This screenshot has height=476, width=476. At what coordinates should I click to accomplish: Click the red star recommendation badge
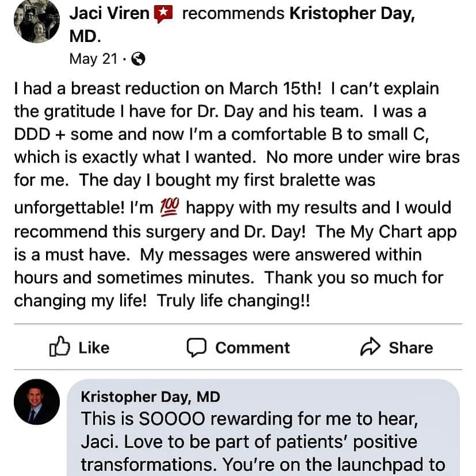click(x=163, y=14)
